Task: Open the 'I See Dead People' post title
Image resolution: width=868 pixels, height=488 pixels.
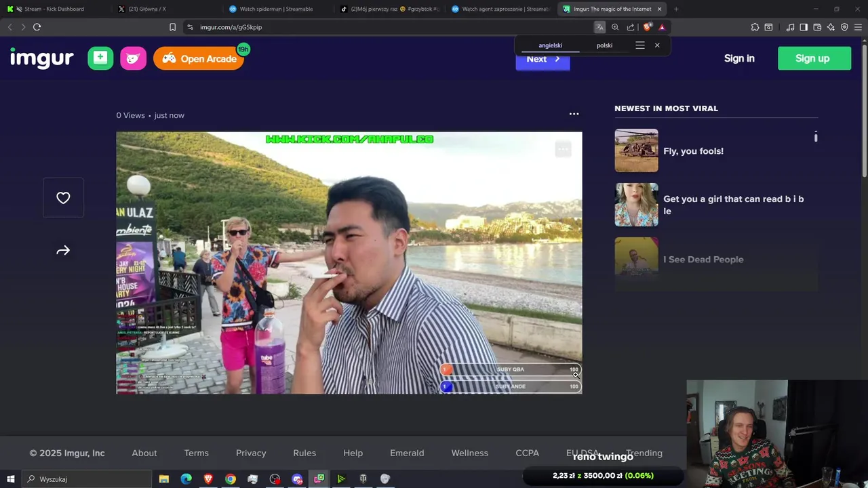Action: tap(703, 260)
